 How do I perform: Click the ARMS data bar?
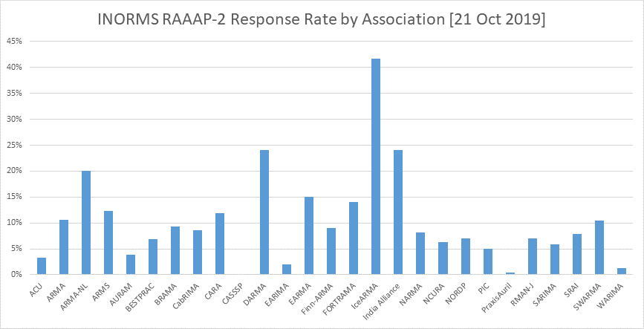[x=108, y=243]
